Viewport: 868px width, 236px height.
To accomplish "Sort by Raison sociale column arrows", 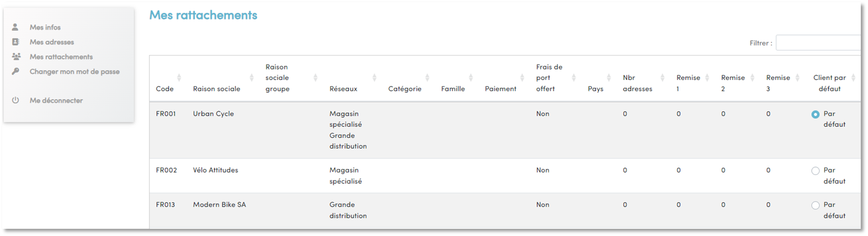I will coord(252,78).
